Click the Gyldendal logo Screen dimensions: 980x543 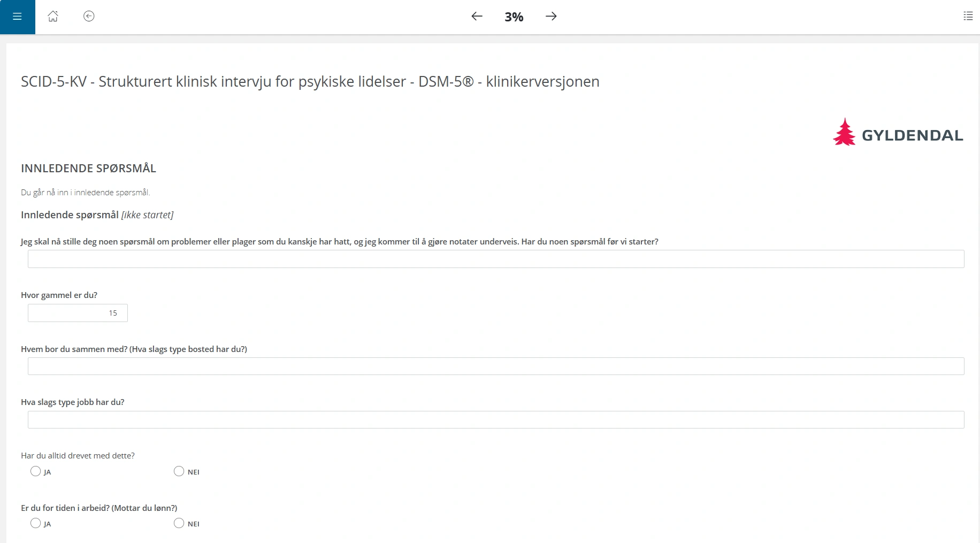898,132
